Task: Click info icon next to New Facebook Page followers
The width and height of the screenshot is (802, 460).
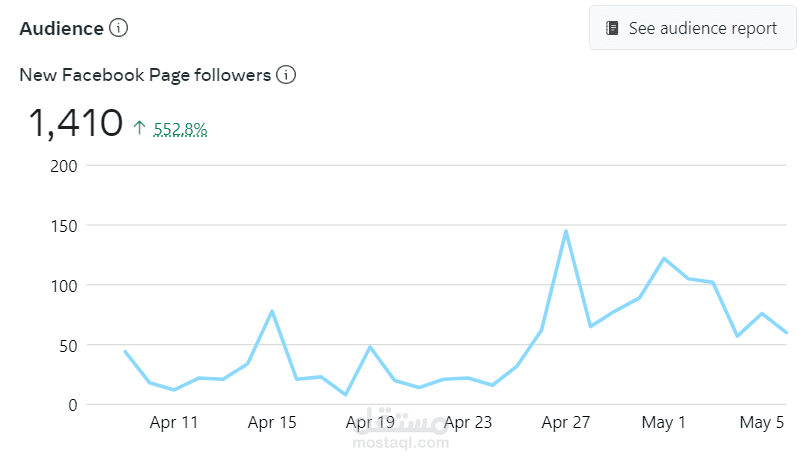Action: click(286, 75)
